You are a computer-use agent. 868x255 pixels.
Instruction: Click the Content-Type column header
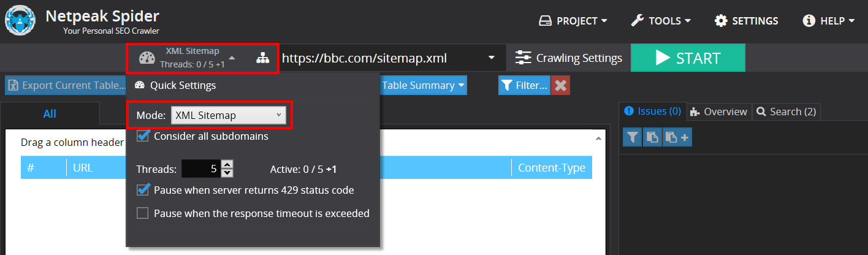(552, 168)
